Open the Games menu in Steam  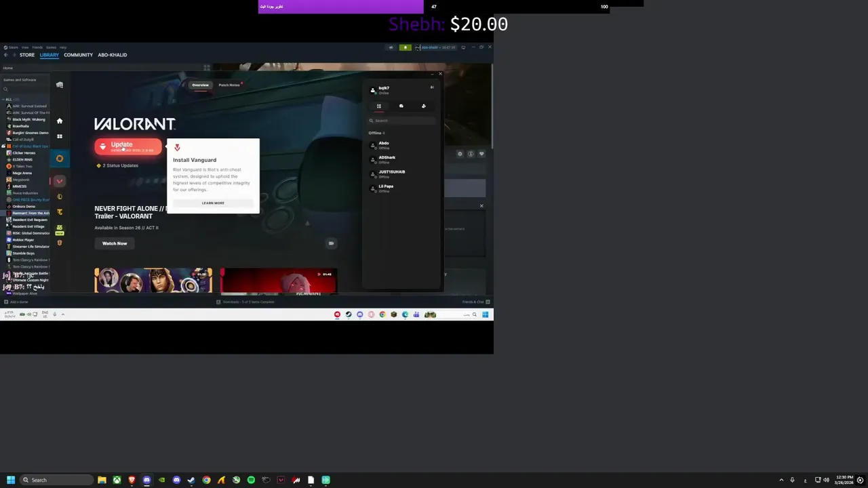coord(51,47)
